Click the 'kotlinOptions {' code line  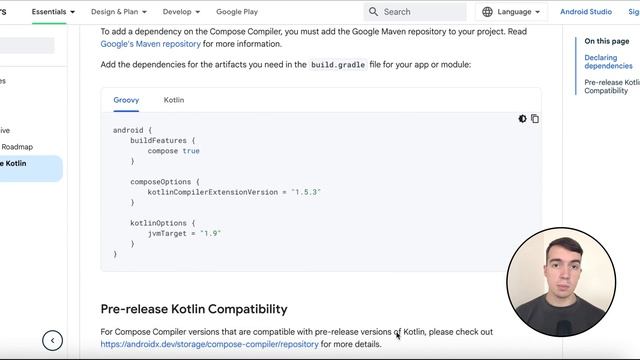coord(163,223)
